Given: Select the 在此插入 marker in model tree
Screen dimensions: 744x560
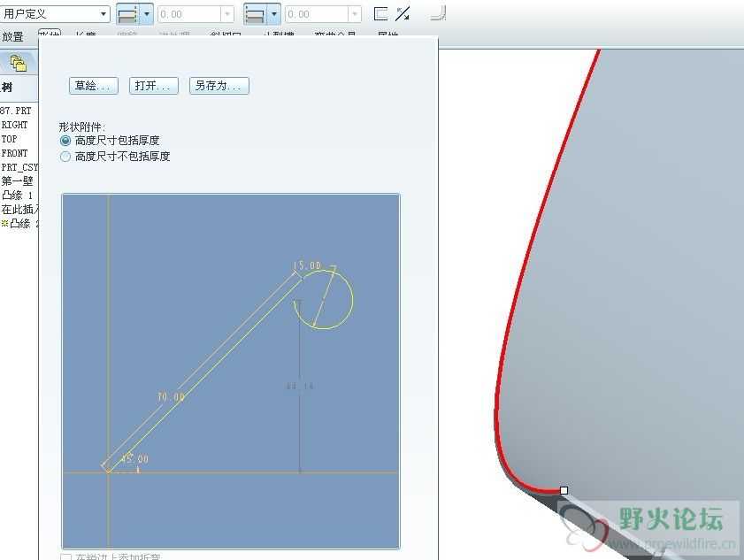Looking at the screenshot, I should click(x=20, y=210).
